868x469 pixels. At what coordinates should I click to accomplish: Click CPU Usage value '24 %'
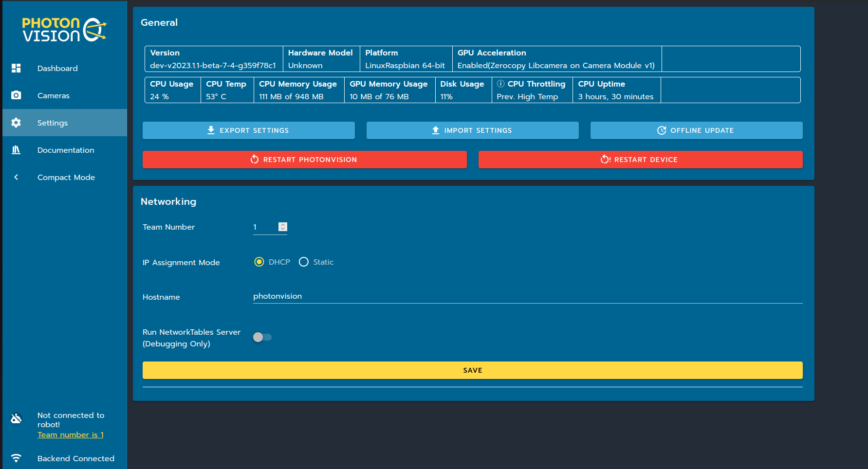[159, 97]
